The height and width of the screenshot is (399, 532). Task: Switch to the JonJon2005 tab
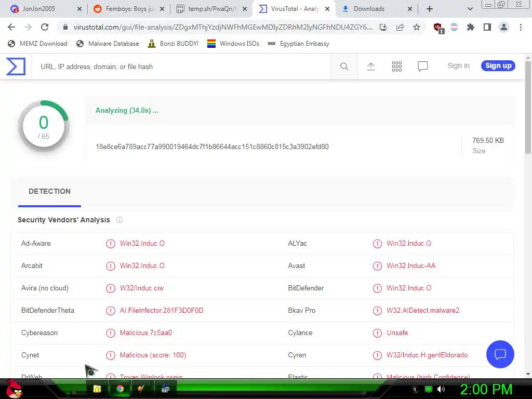pyautogui.click(x=46, y=9)
